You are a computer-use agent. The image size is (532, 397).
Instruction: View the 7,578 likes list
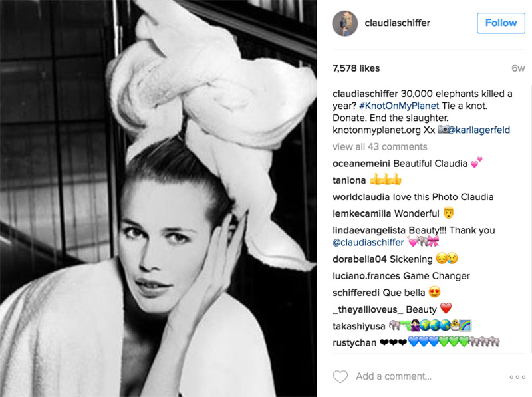356,68
